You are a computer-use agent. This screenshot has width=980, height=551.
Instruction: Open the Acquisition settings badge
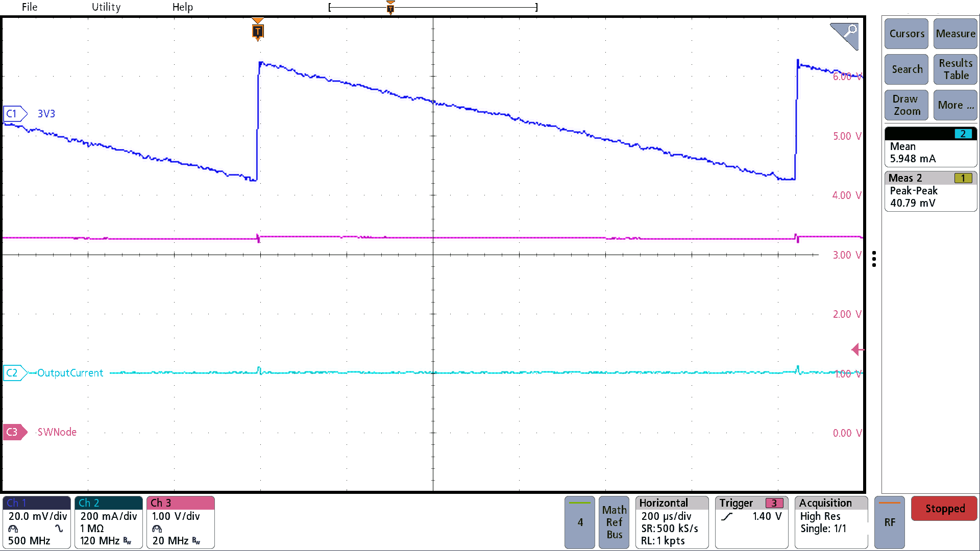830,522
